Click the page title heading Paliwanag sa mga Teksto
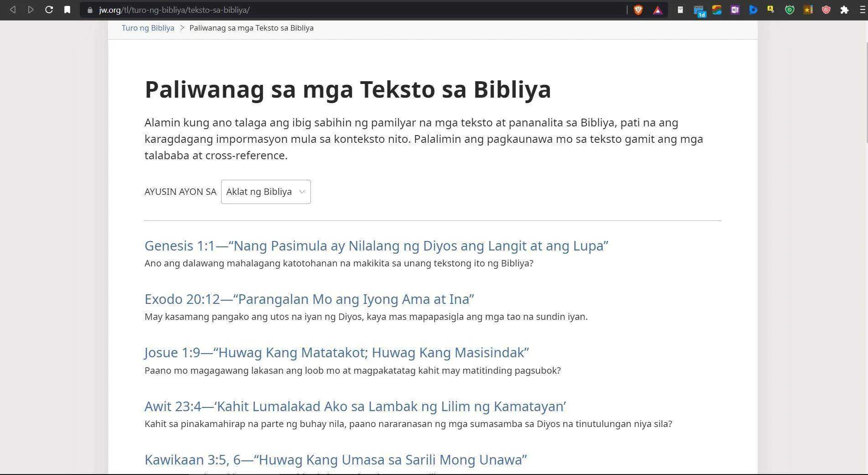This screenshot has width=868, height=475. coord(348,89)
